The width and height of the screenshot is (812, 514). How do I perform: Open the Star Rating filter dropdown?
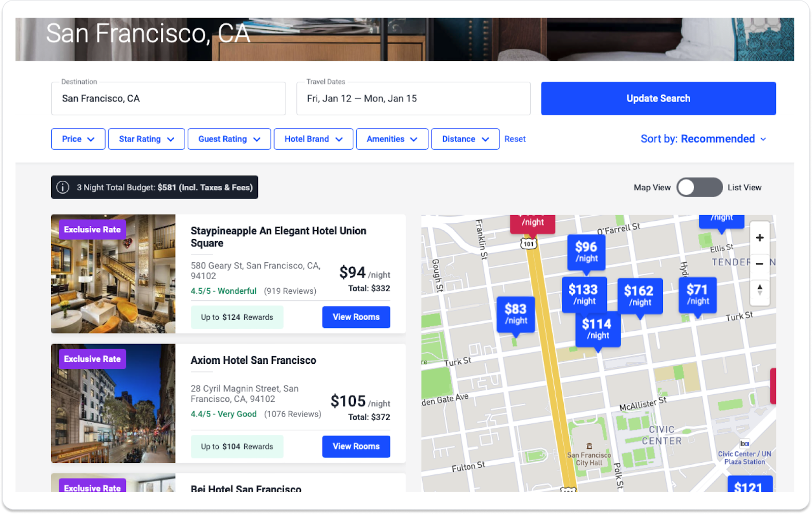tap(146, 139)
